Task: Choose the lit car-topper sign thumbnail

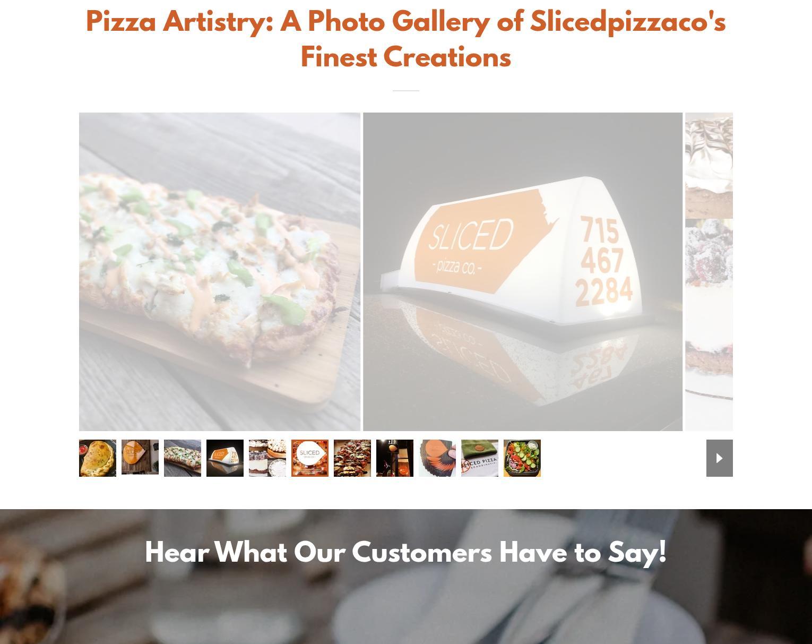Action: click(x=225, y=458)
